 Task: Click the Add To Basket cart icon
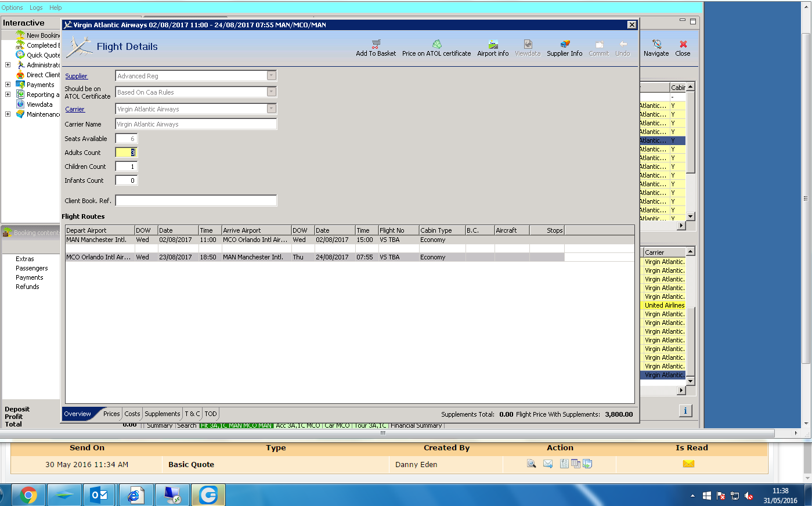pos(376,44)
